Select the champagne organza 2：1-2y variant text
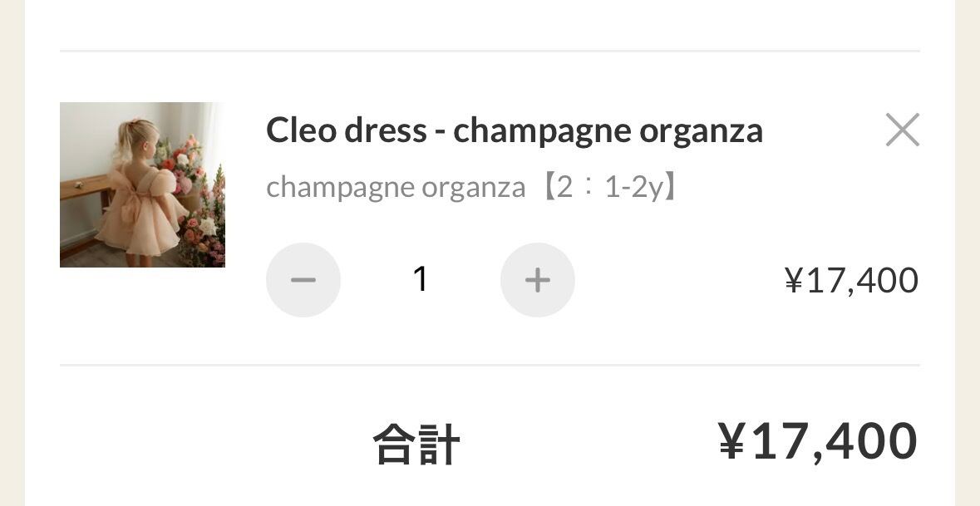Screen dimensions: 980x506 click(472, 187)
